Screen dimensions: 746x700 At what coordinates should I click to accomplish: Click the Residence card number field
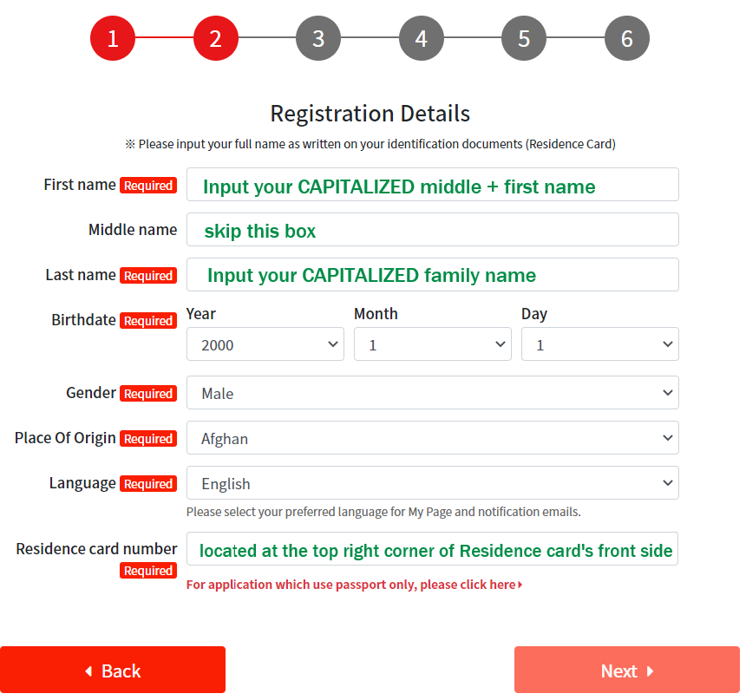click(x=432, y=549)
